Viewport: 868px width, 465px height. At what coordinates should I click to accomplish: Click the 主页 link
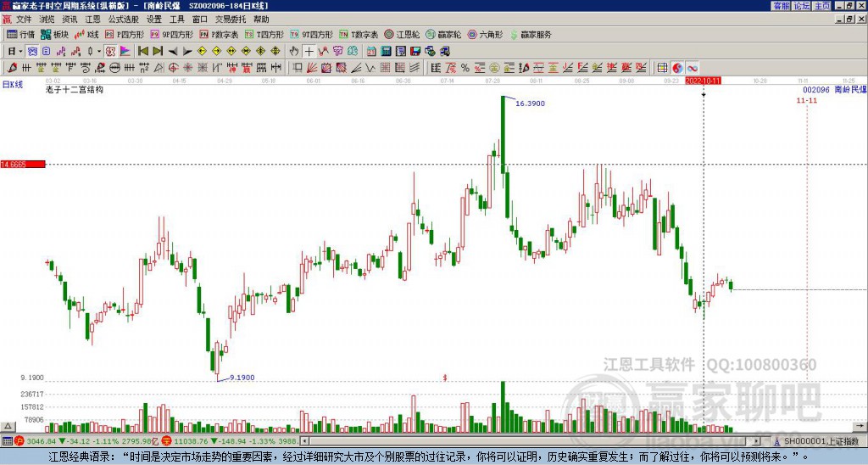click(822, 6)
